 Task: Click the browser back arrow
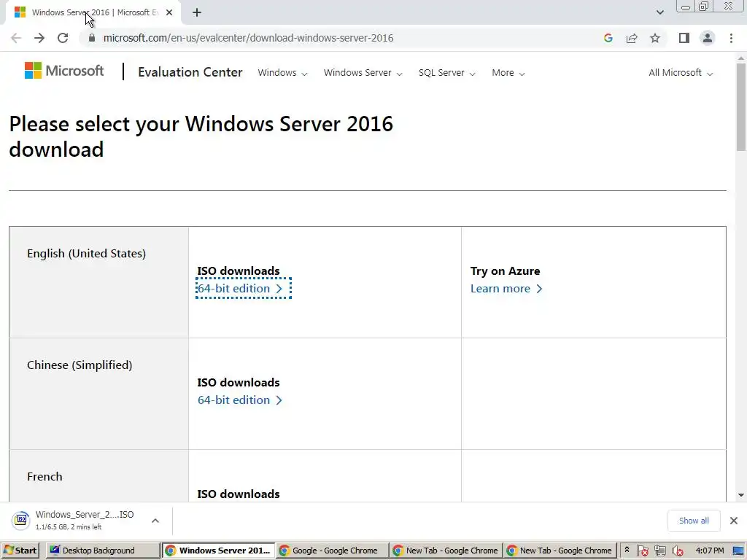pos(16,38)
